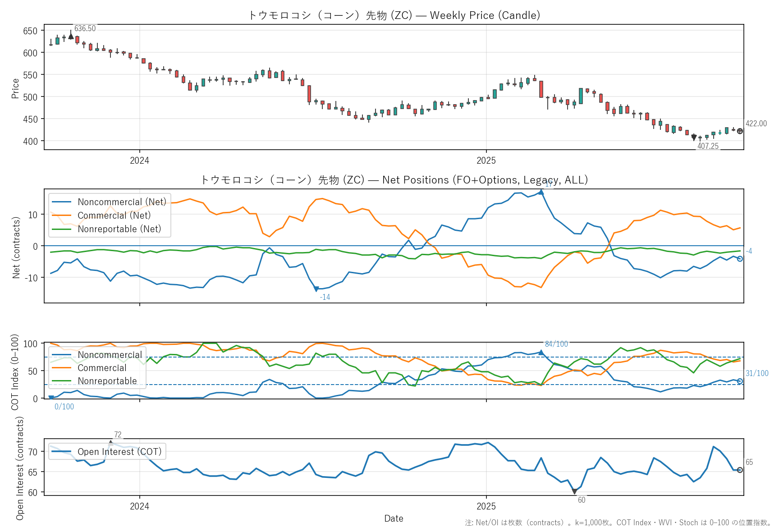Click the 2025 tick label under price chart
The height and width of the screenshot is (532, 779).
(486, 161)
